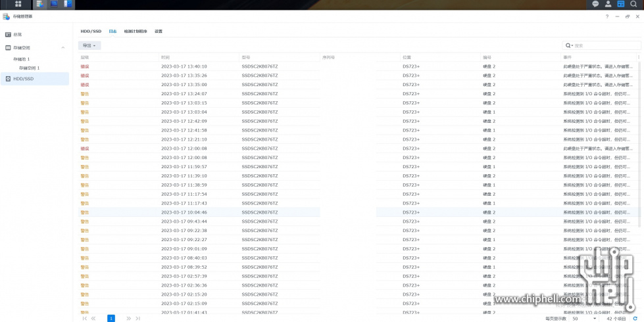Switch to Storage Manager in the taskbar
644x322 pixels.
pos(40,4)
